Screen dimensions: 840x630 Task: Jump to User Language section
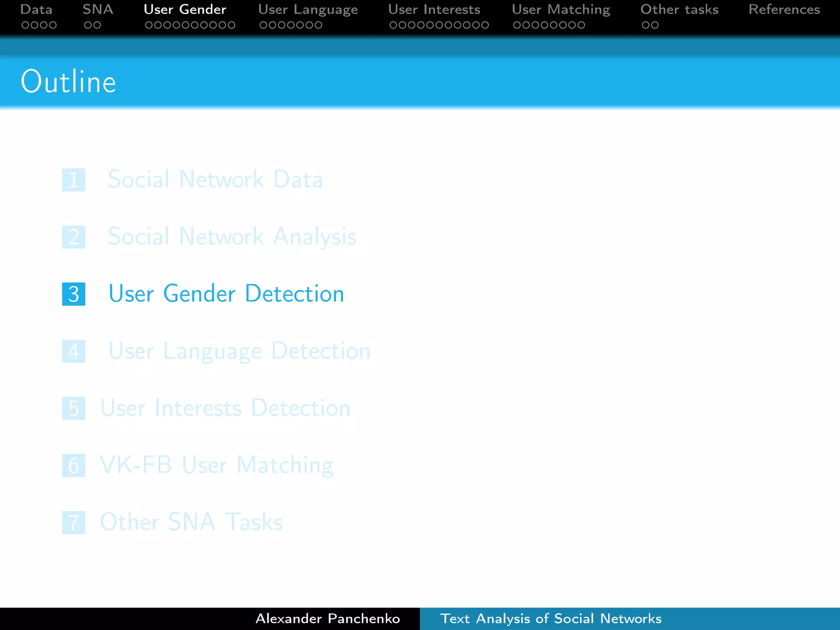coord(308,10)
